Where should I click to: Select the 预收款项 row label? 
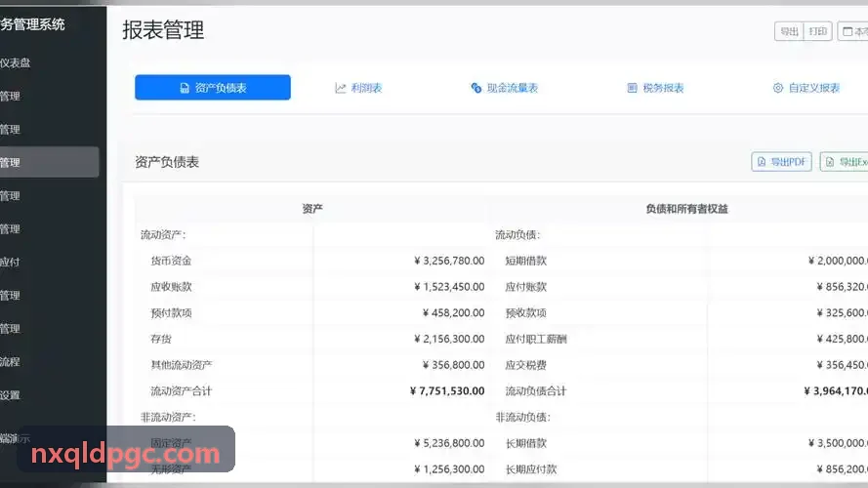point(526,312)
